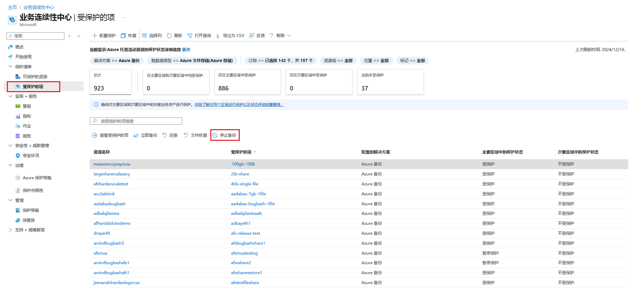Viewport: 644px width, 295px height.
Task: Select the 当前未受保护 37 card
Action: (391, 82)
